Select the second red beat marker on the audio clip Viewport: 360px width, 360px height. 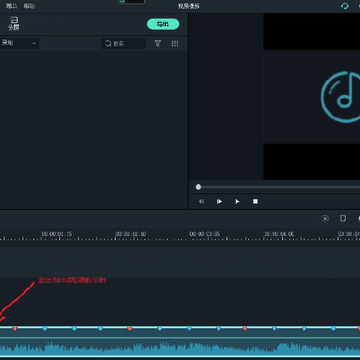click(x=130, y=329)
